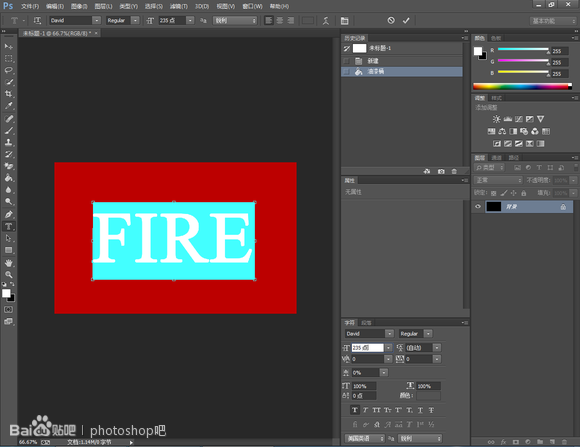This screenshot has height=447, width=580.
Task: Select the Zoom tool in the toolbox
Action: (x=9, y=275)
